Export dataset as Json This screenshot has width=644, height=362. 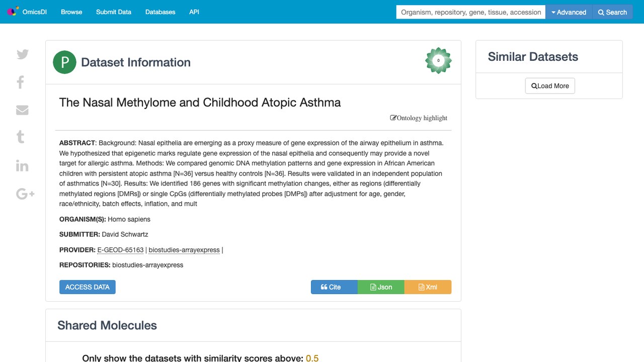point(381,287)
